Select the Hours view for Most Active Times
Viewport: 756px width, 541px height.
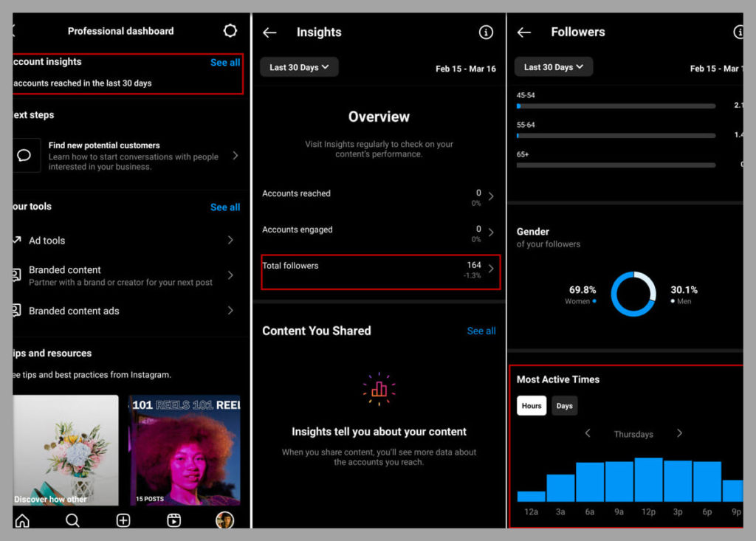(x=532, y=406)
